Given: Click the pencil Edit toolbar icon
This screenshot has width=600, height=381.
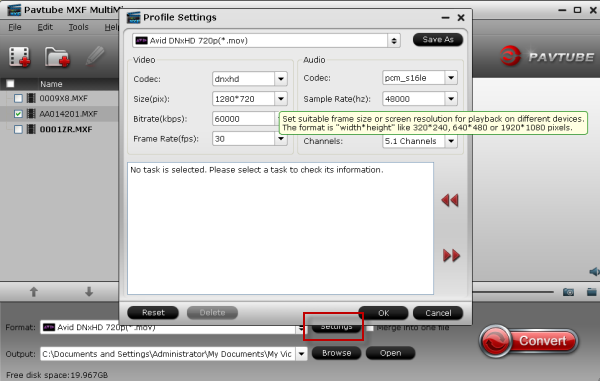Looking at the screenshot, I should [95, 56].
